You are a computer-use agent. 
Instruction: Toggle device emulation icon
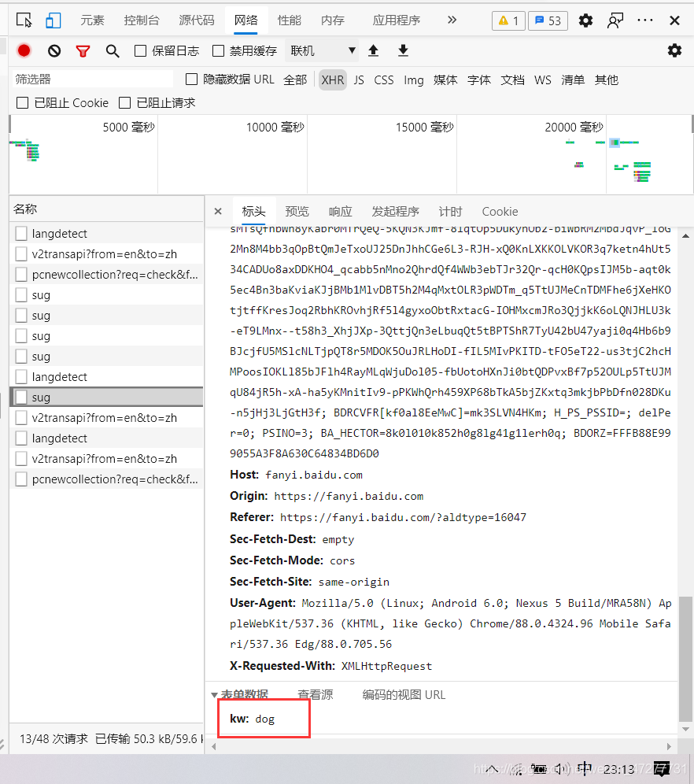coord(53,20)
